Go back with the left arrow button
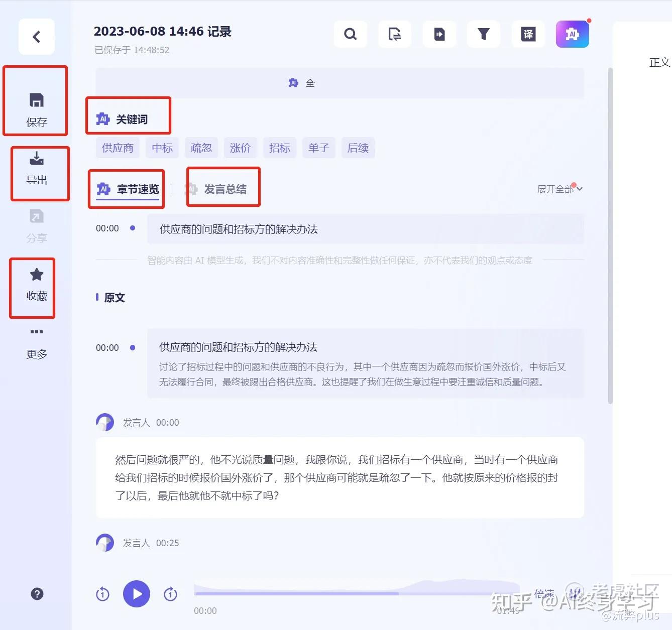 pos(36,37)
